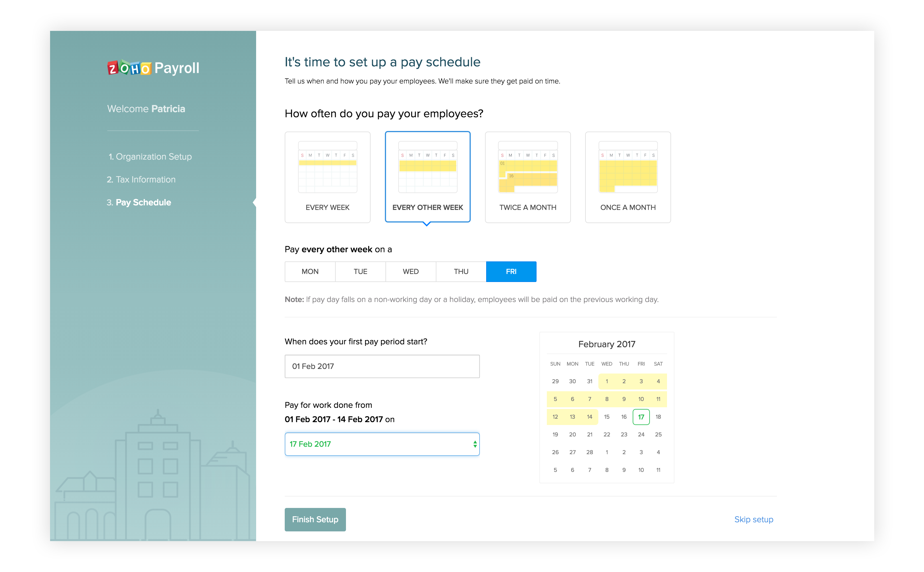Choose the Every Other Week calendar card
The height and width of the screenshot is (572, 924).
[427, 177]
